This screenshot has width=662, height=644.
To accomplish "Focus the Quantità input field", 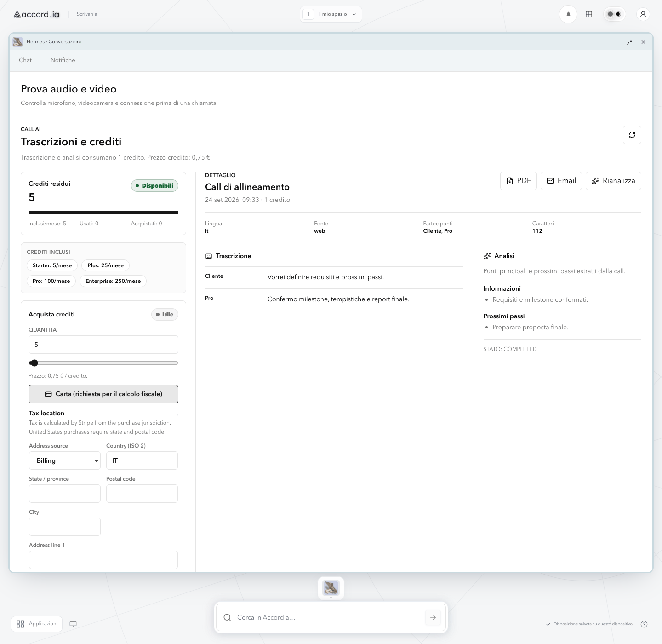I will pos(103,345).
